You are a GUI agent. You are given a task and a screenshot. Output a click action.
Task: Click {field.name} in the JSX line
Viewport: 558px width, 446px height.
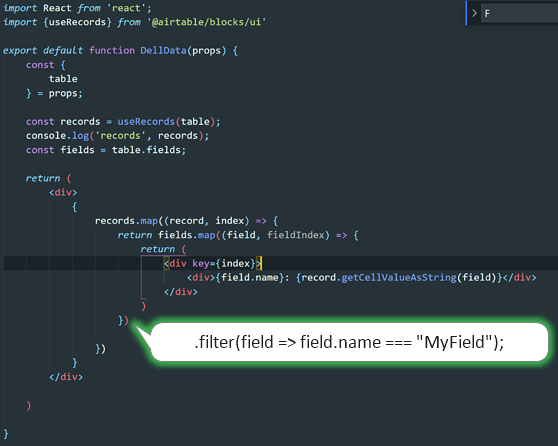pos(250,277)
